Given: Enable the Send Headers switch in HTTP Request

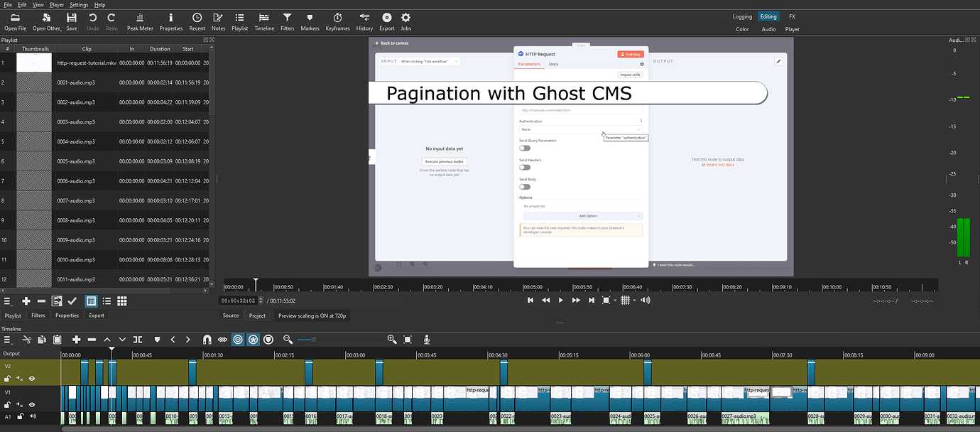Looking at the screenshot, I should 523,168.
